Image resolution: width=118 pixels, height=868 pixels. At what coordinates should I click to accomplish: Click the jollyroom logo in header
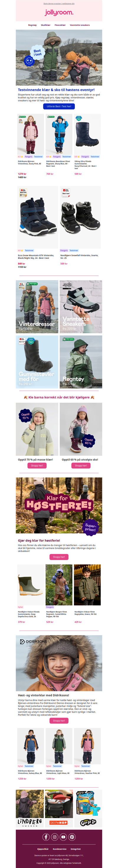pos(59,12)
